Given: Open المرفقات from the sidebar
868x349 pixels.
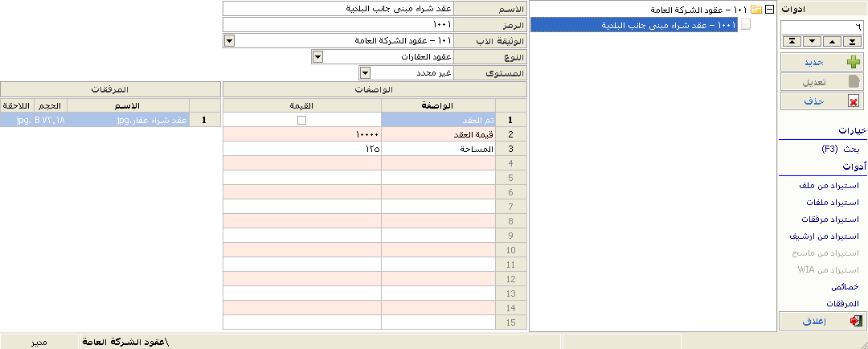Looking at the screenshot, I should (x=842, y=303).
